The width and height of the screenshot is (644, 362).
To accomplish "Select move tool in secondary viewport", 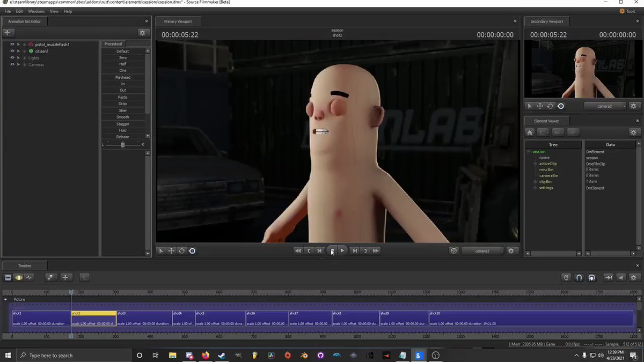I will pyautogui.click(x=540, y=106).
